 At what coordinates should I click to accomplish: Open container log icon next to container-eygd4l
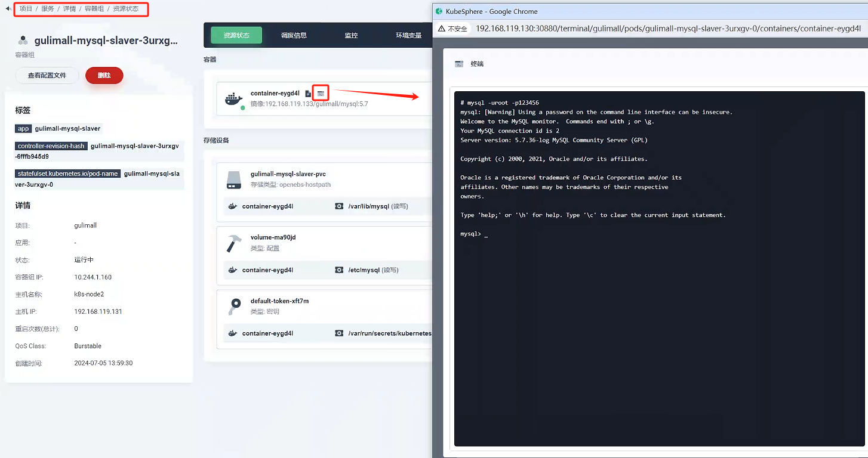[x=308, y=94]
